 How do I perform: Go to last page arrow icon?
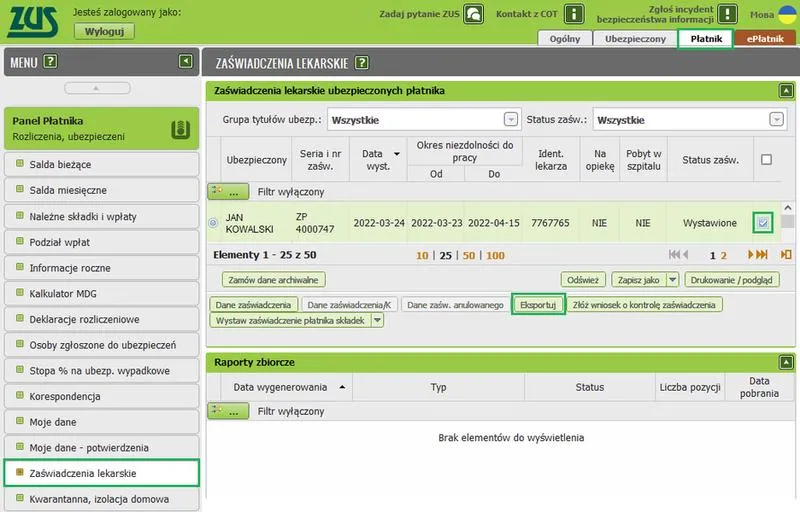[762, 254]
